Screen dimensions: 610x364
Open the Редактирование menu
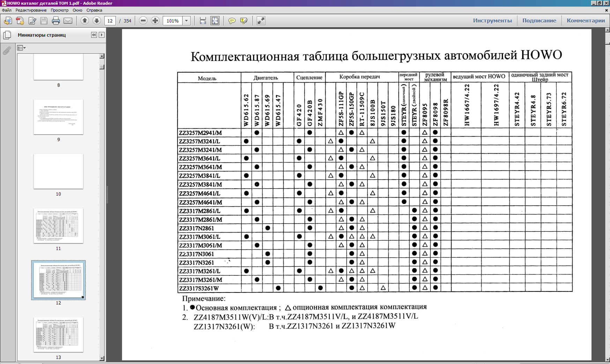click(x=31, y=10)
